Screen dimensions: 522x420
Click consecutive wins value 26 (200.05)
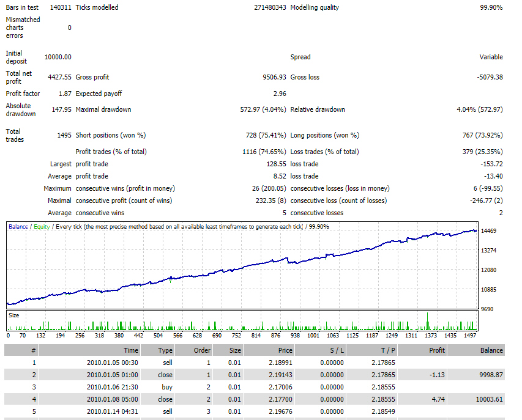(x=269, y=188)
